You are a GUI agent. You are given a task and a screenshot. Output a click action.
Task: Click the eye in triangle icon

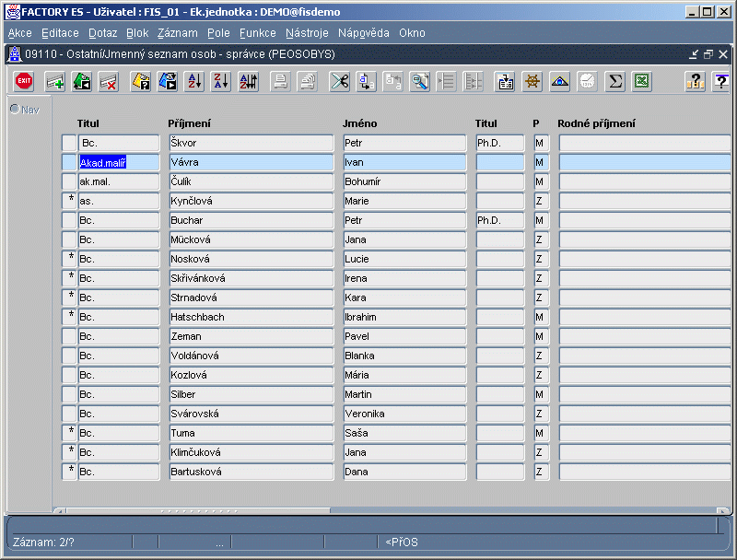(x=559, y=81)
